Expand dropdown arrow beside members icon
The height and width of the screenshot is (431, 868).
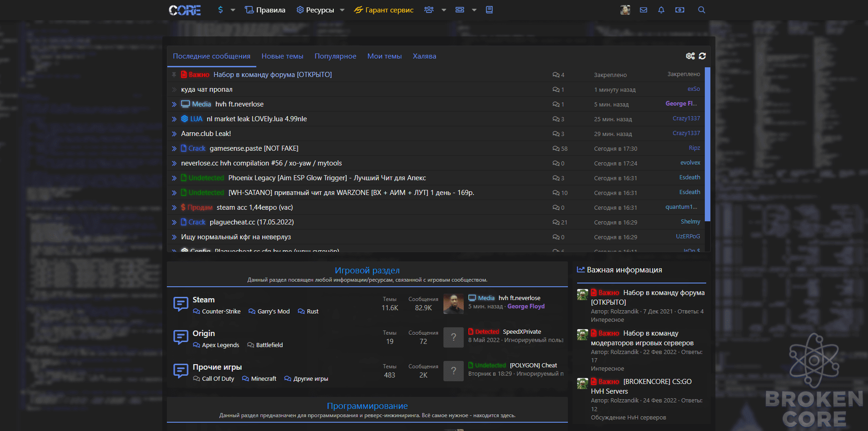(x=444, y=10)
